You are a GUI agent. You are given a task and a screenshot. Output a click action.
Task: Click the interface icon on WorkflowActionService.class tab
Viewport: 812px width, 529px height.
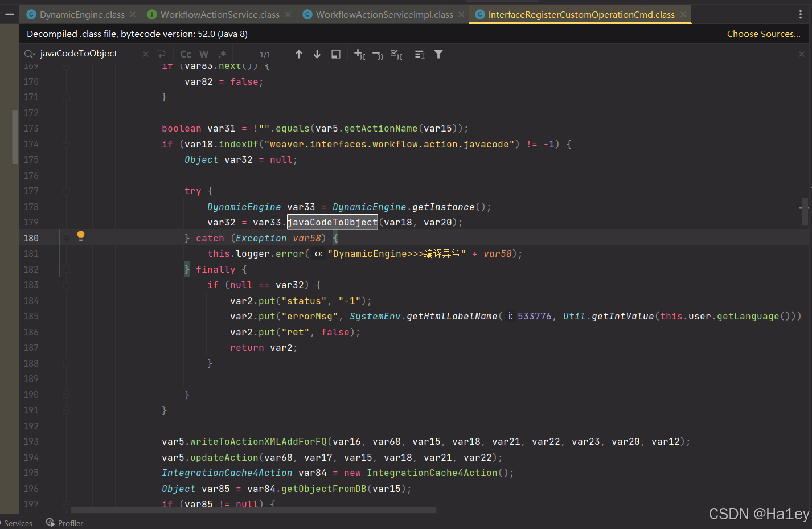[152, 14]
